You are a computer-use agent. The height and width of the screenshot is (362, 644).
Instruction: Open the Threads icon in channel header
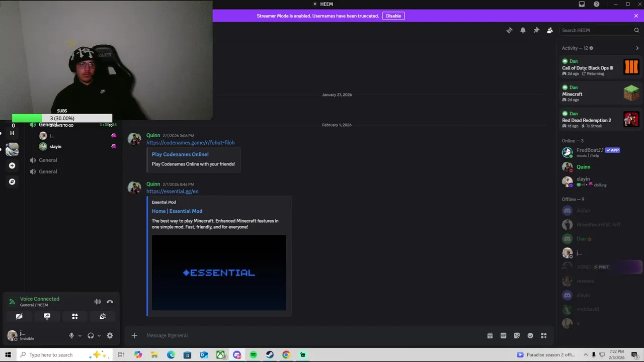(509, 30)
